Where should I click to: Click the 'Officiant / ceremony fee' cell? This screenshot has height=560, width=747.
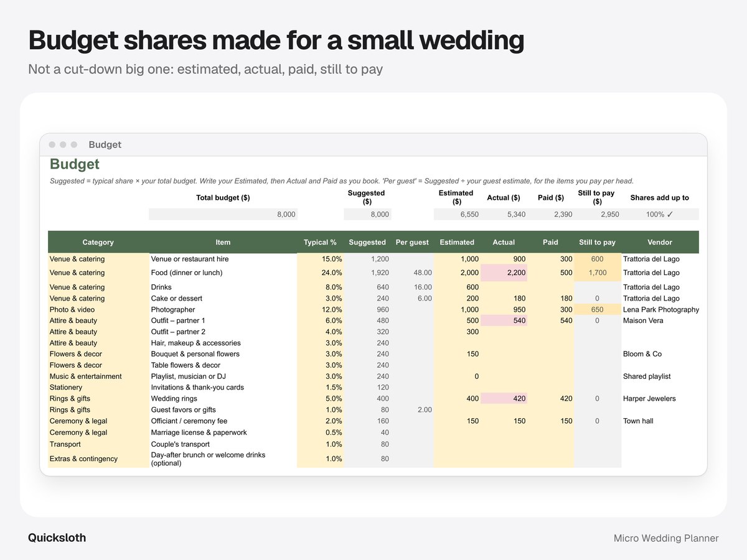tap(223, 421)
